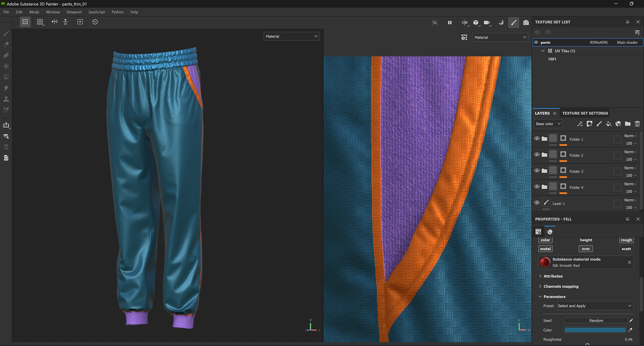Click the camera screenshot icon

click(x=526, y=22)
